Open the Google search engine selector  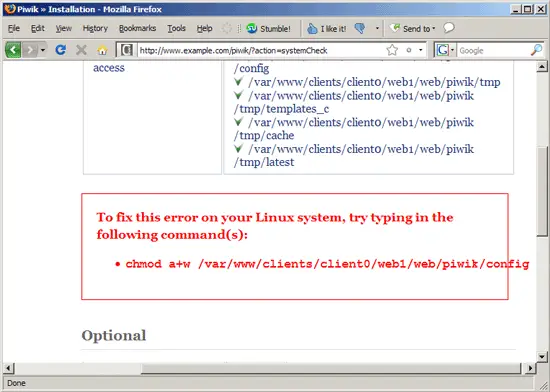coord(445,50)
